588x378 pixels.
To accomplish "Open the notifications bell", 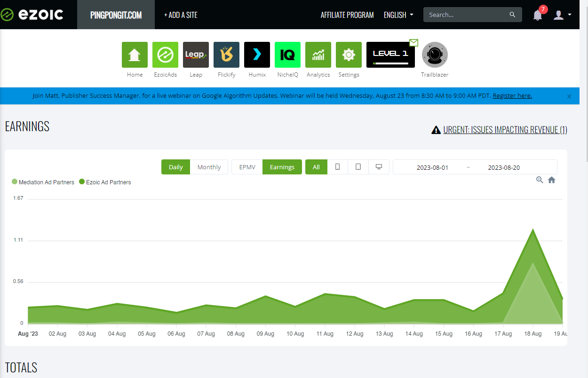I will (538, 15).
